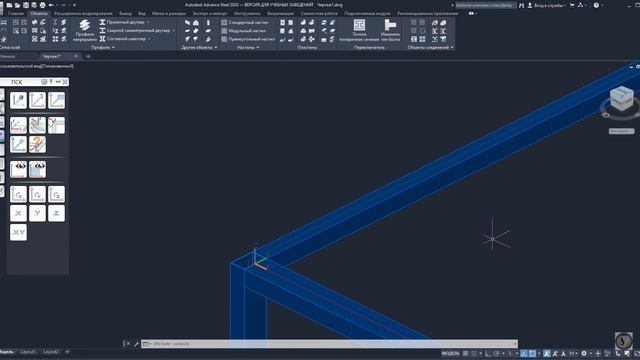The image size is (640, 360).
Task: Open settings icon in ПСК palette header
Action: tap(44, 82)
